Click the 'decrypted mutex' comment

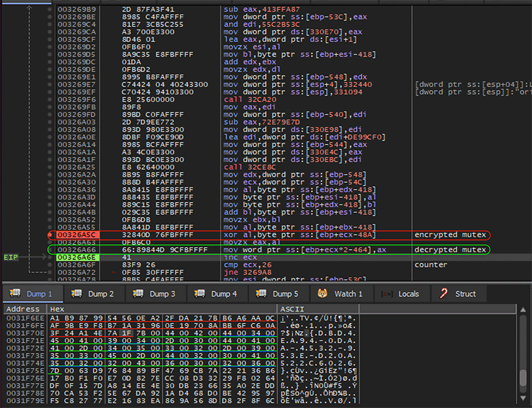[450, 250]
